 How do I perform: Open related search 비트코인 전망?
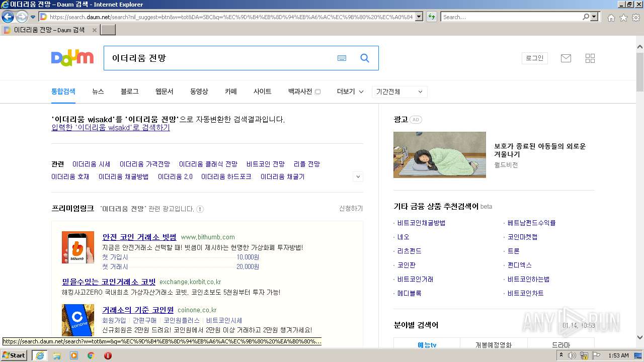[266, 164]
